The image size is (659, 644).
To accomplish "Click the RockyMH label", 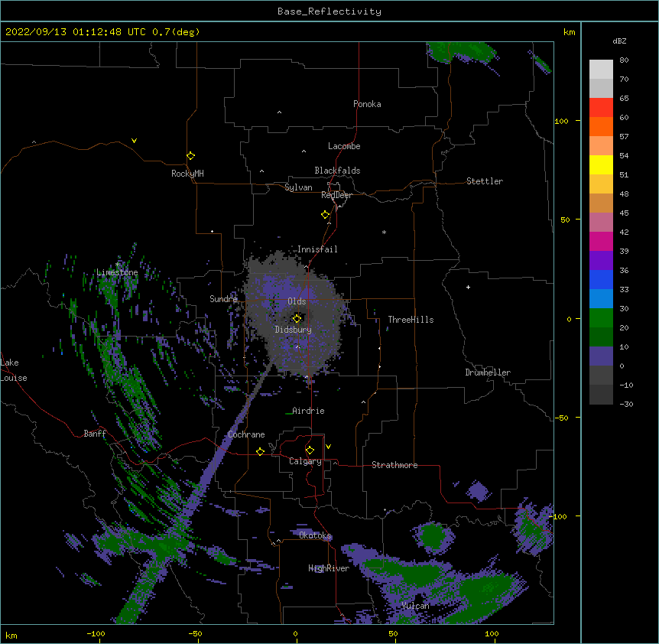I will pos(187,174).
